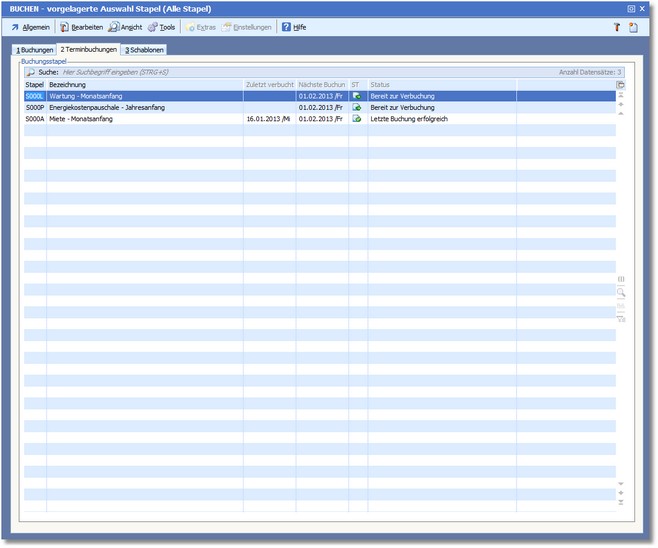Click the status icon of the Miete row
The width and height of the screenshot is (658, 548).
pos(357,118)
